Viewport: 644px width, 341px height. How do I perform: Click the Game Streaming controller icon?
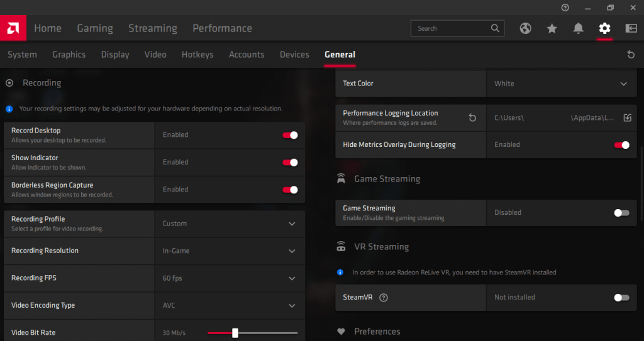[x=341, y=178]
